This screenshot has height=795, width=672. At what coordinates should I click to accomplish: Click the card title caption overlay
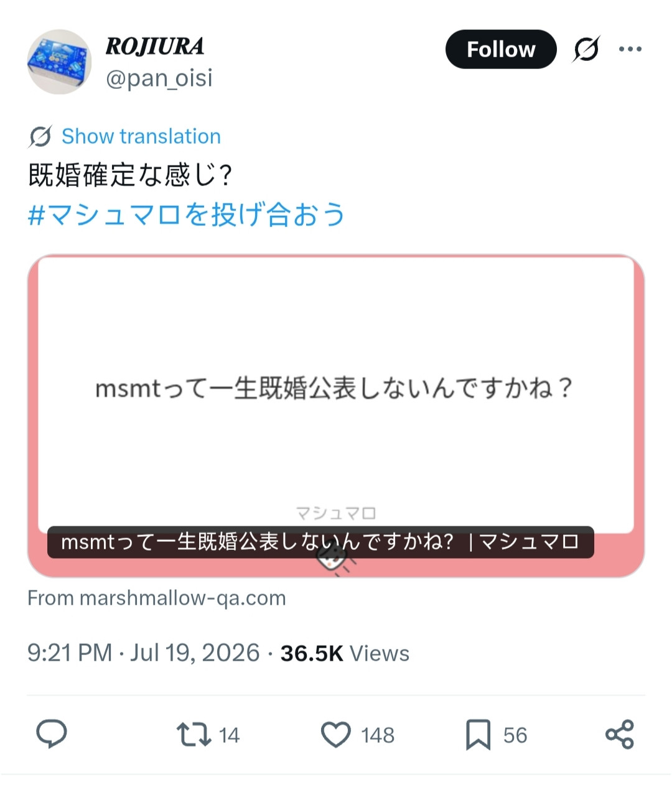point(320,542)
